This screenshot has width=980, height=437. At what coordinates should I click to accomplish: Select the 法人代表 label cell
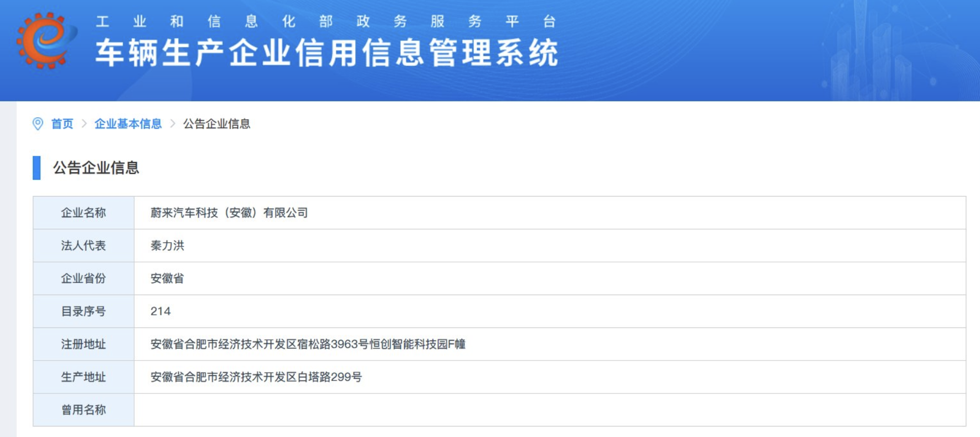coord(84,246)
